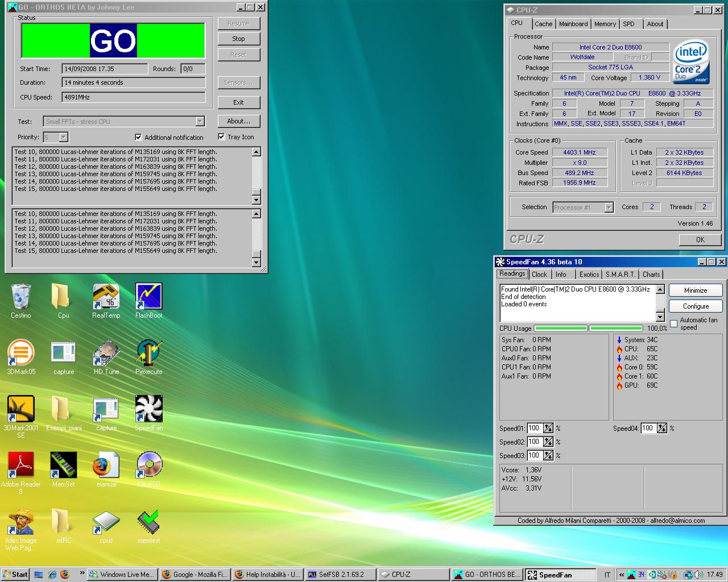This screenshot has width=728, height=582.
Task: Open S.M.A.R.T. tab in SpeedFan
Action: [x=620, y=274]
